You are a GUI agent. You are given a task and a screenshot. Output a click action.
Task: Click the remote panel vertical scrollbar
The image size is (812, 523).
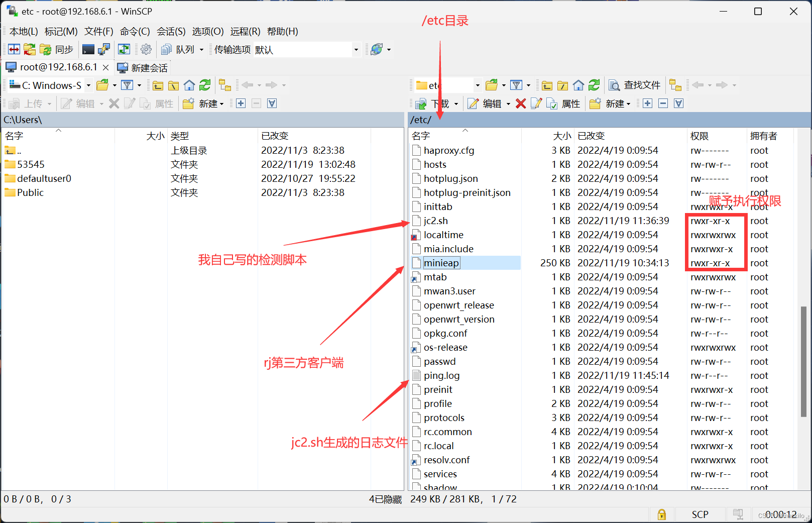803,362
